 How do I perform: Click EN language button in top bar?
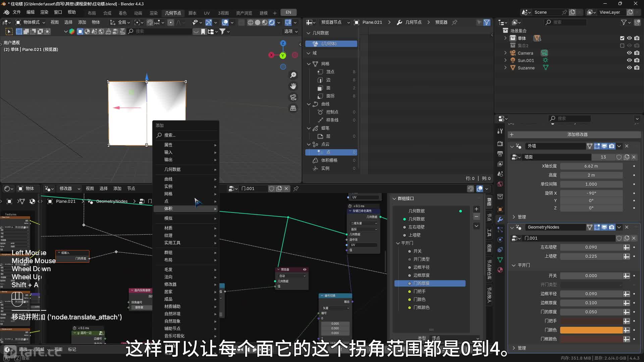click(x=288, y=12)
